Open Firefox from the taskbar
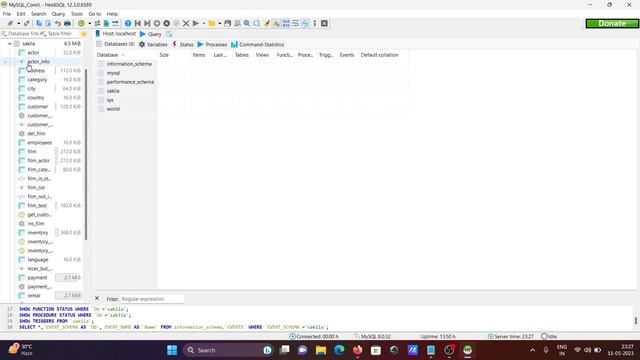 [x=358, y=350]
